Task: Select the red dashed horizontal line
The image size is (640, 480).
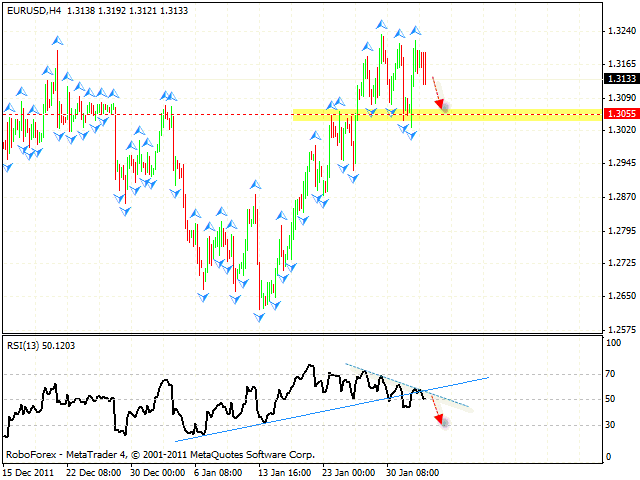Action: coord(150,114)
